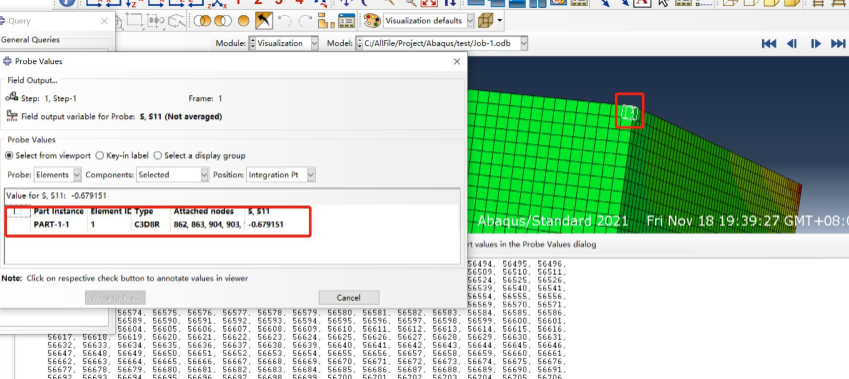Choose 'Select a display group' radio option
Screen dimensions: 849x379
click(x=158, y=155)
